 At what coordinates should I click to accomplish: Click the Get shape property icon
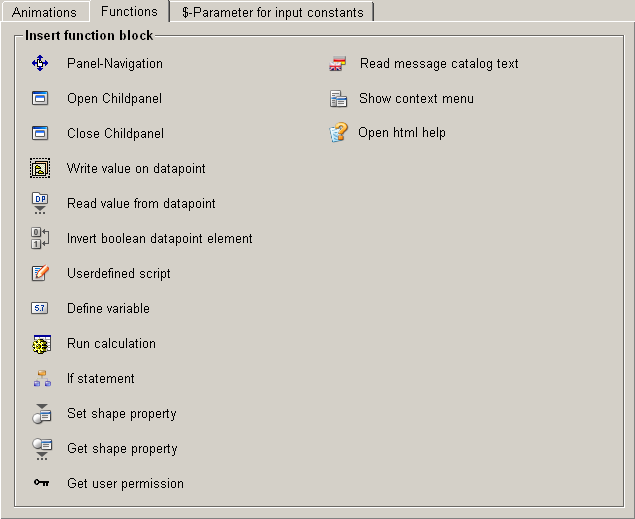click(41, 449)
